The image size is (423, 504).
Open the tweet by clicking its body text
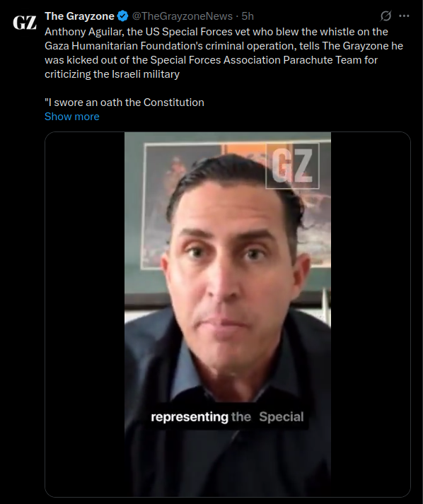[x=224, y=53]
